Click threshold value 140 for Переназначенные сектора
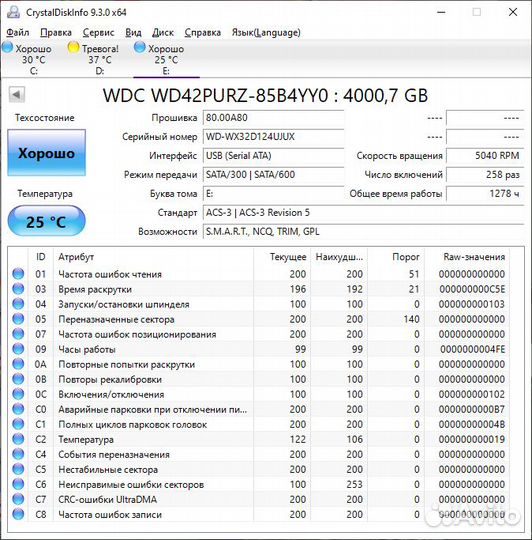532x540 pixels. (x=411, y=319)
